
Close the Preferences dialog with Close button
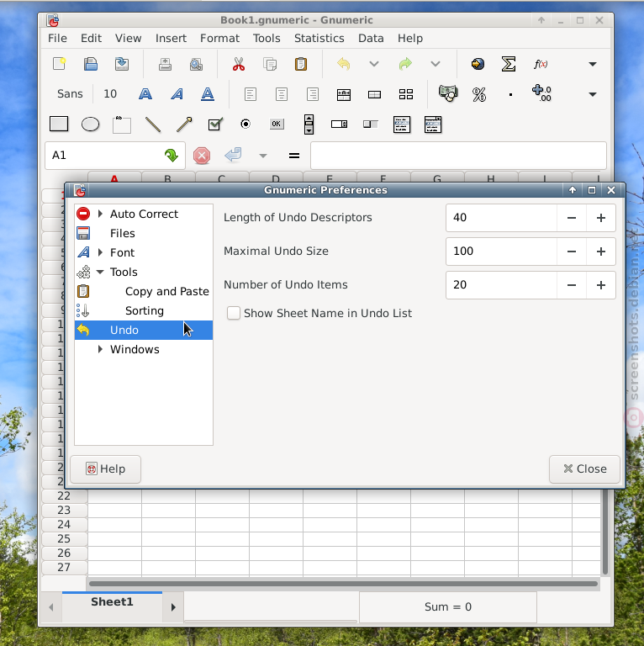[x=584, y=469]
